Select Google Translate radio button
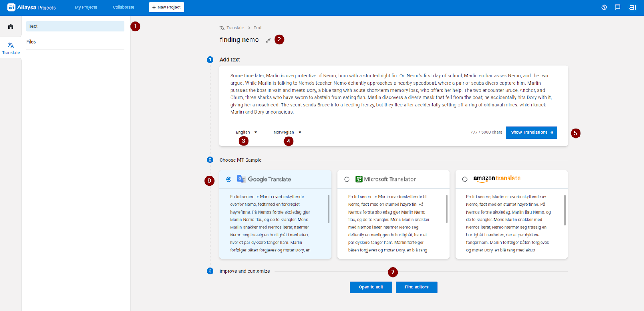 pos(229,179)
